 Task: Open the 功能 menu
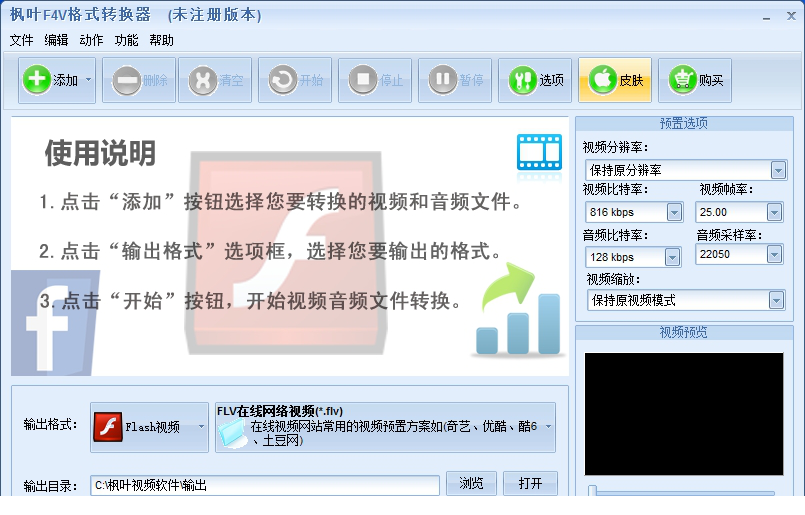126,40
